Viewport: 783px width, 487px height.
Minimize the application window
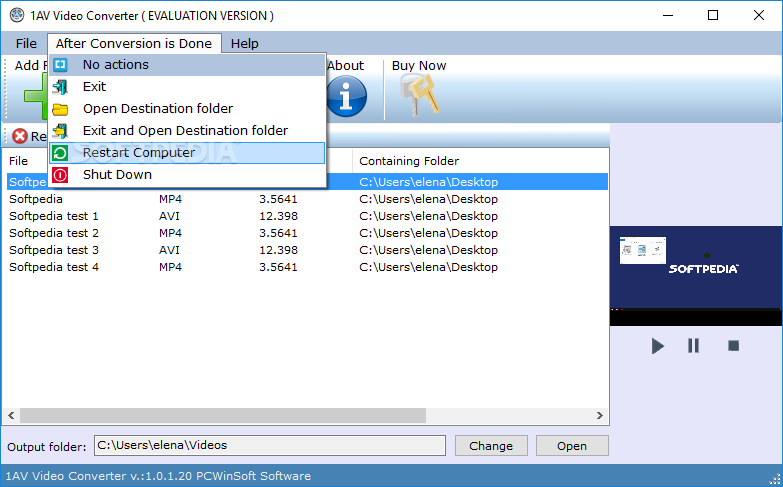(x=668, y=15)
